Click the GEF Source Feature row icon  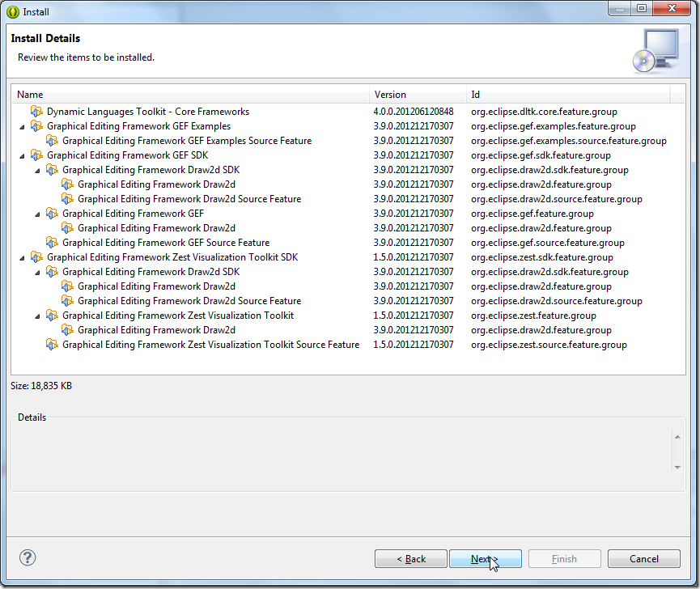pyautogui.click(x=53, y=242)
